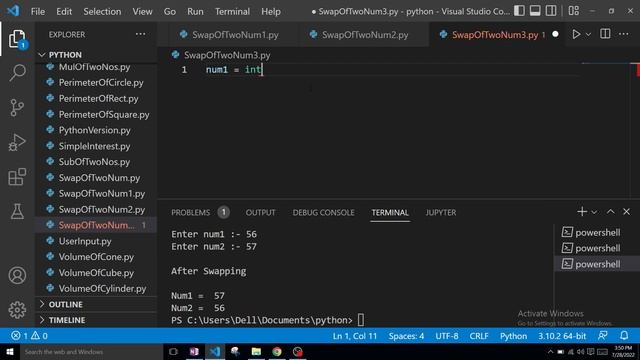Open run options dropdown beside play button
Screen dimensions: 640x360
coord(588,35)
